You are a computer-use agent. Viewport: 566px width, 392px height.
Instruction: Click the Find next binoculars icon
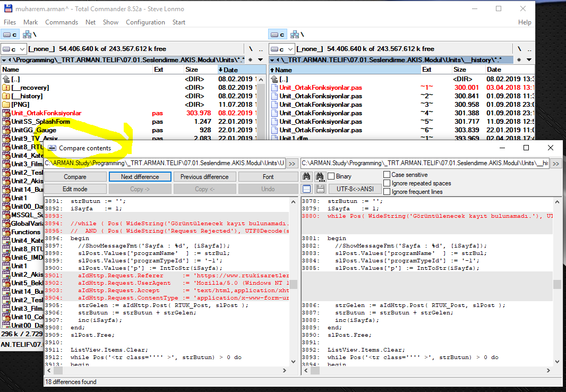(320, 176)
